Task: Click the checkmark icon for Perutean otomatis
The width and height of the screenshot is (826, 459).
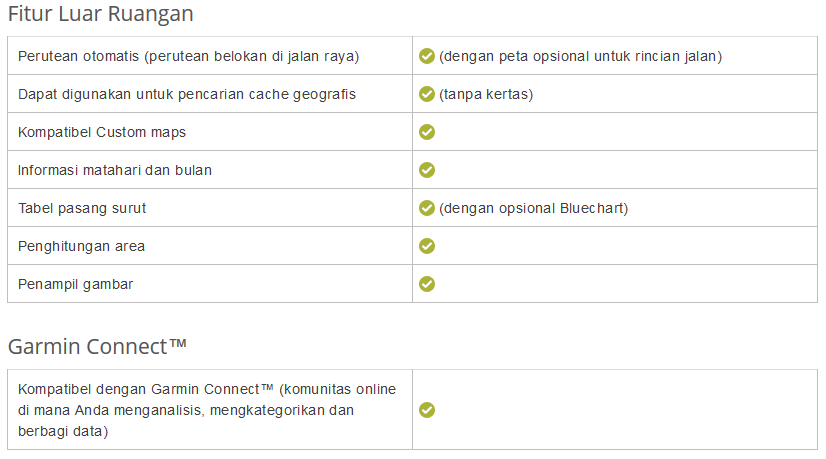Action: [x=427, y=56]
